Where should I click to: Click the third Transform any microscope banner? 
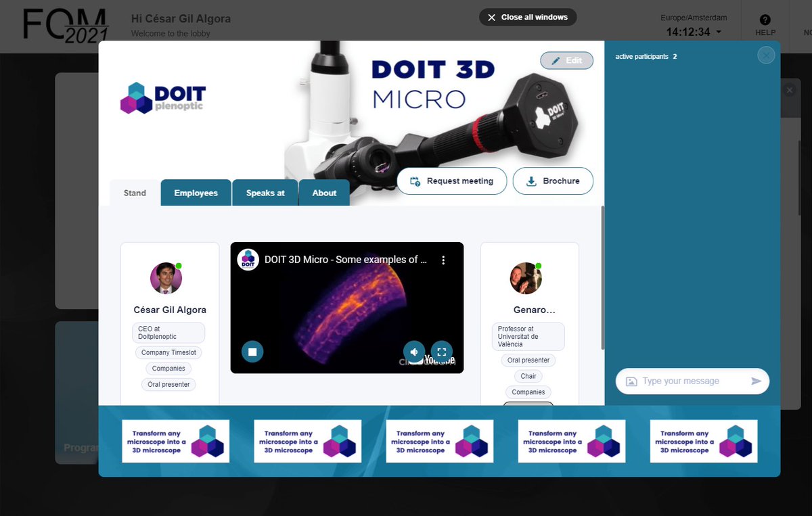[440, 441]
